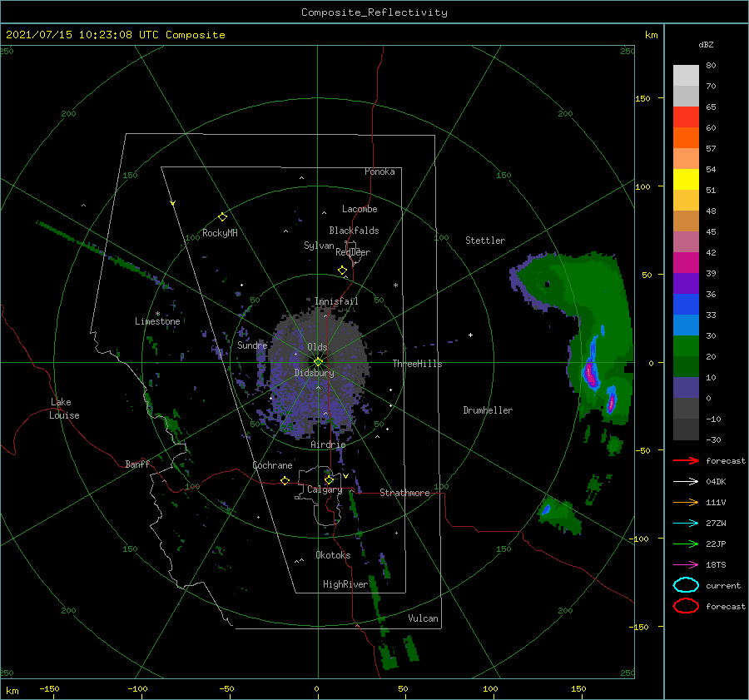Click the small storm cell southeast of Drumheller
Image resolution: width=749 pixels, height=700 pixels.
[559, 516]
